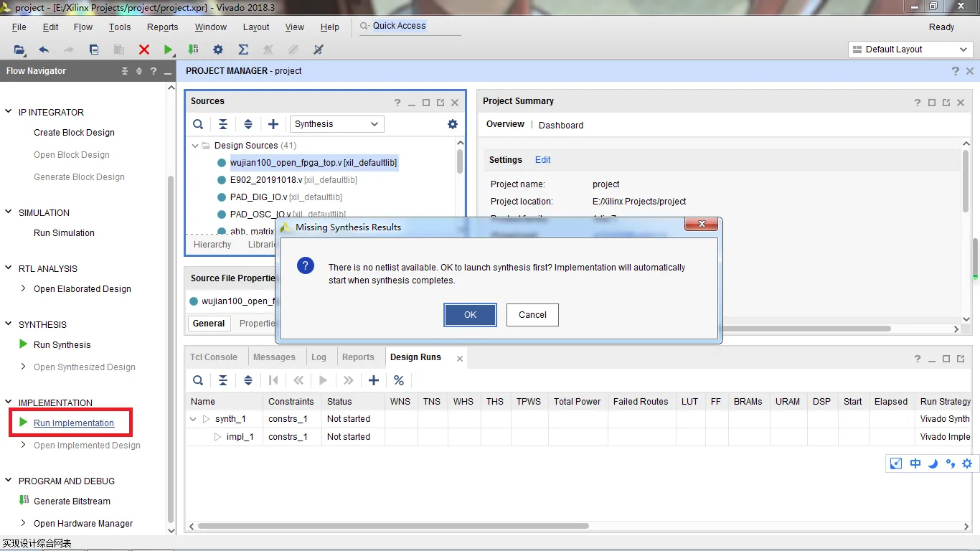Expand all items in the Sources panel
Image resolution: width=980 pixels, height=551 pixels.
pos(248,124)
